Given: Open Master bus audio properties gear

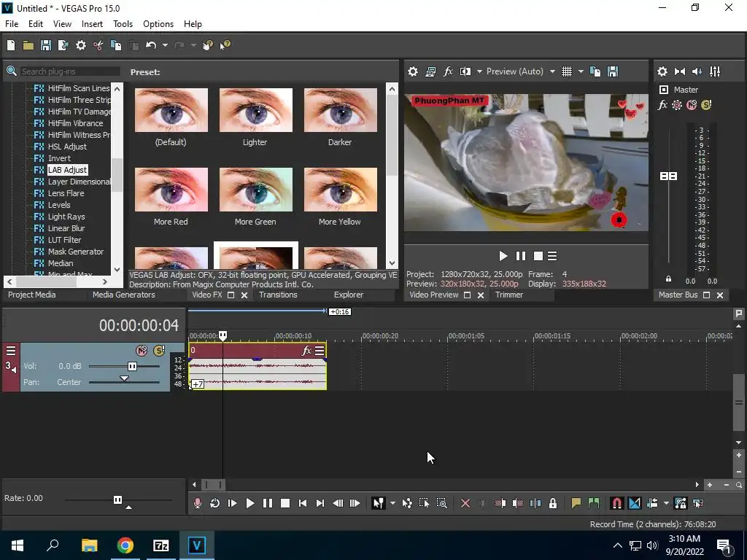Looking at the screenshot, I should pos(662,71).
